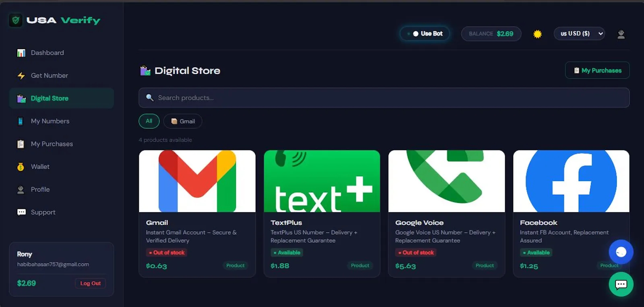Click the TextPlus price $1.88

pos(280,266)
